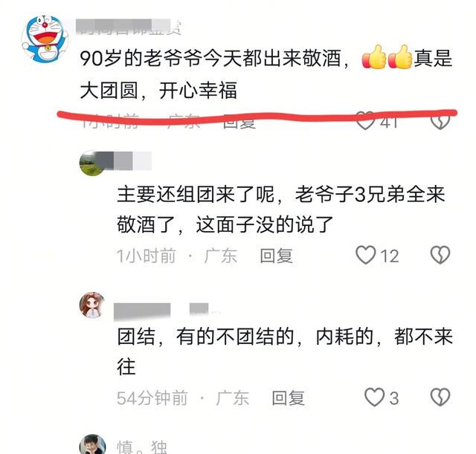Open the child photo avatar at bottom

(92, 444)
